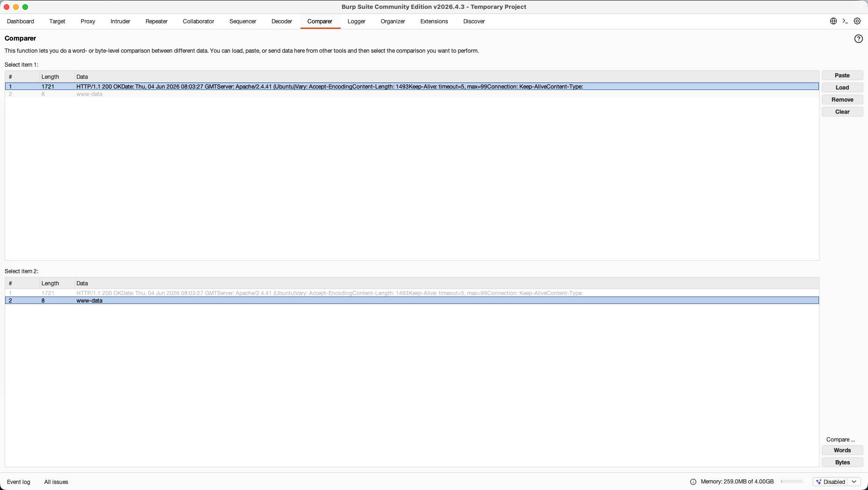Click the Load button
This screenshot has width=868, height=490.
[x=842, y=88]
